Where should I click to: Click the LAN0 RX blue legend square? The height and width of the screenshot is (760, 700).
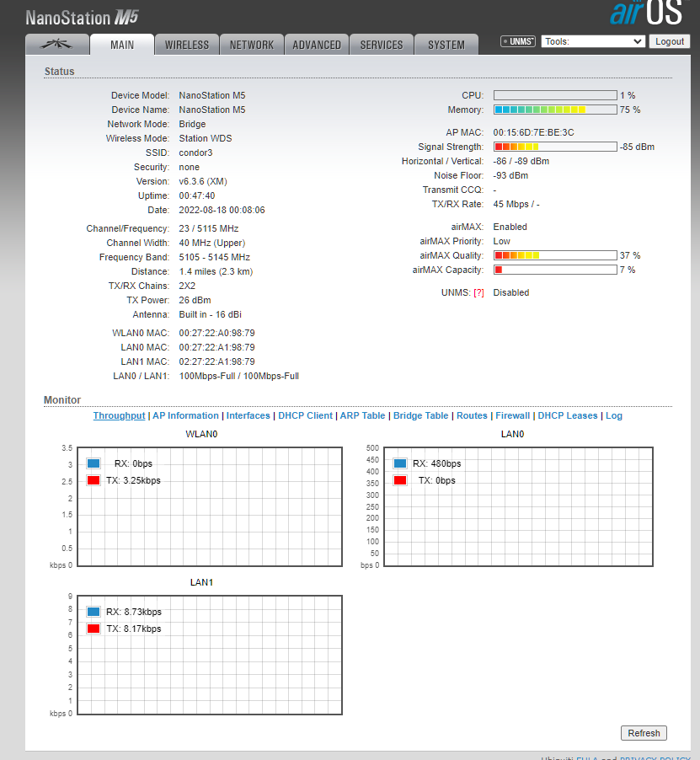point(400,463)
